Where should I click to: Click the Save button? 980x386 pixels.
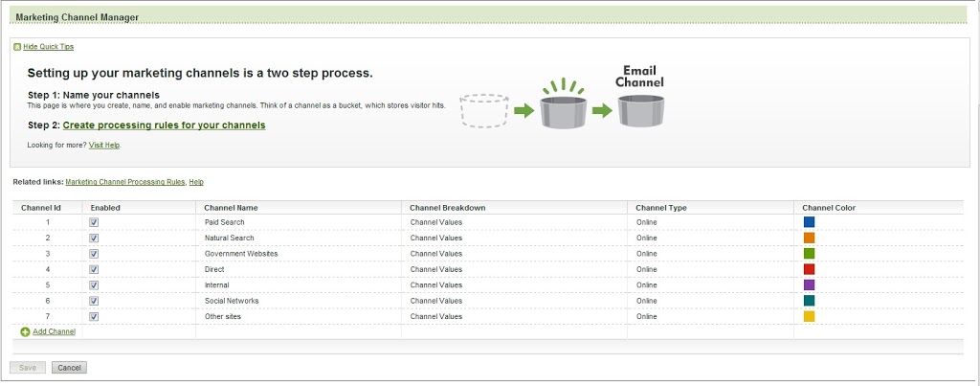28,368
